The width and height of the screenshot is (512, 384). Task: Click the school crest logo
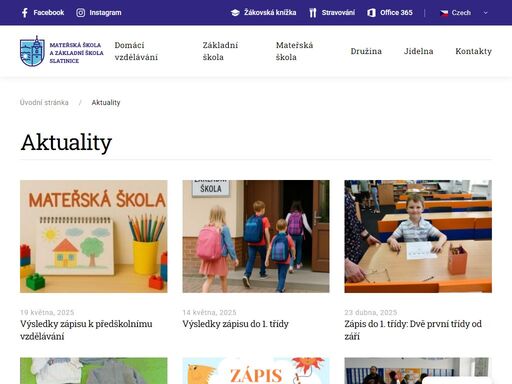tap(32, 51)
